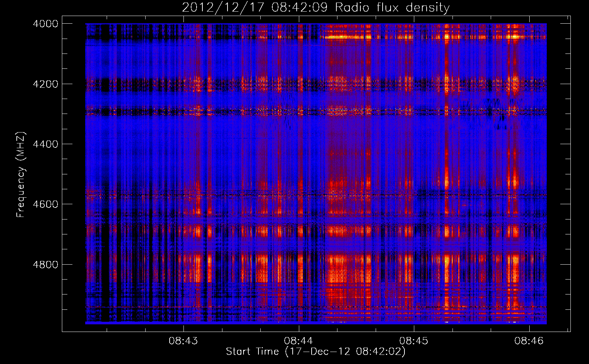Image resolution: width=589 pixels, height=364 pixels.
Task: Click the 4400 frequency tick label
Action: (x=46, y=144)
